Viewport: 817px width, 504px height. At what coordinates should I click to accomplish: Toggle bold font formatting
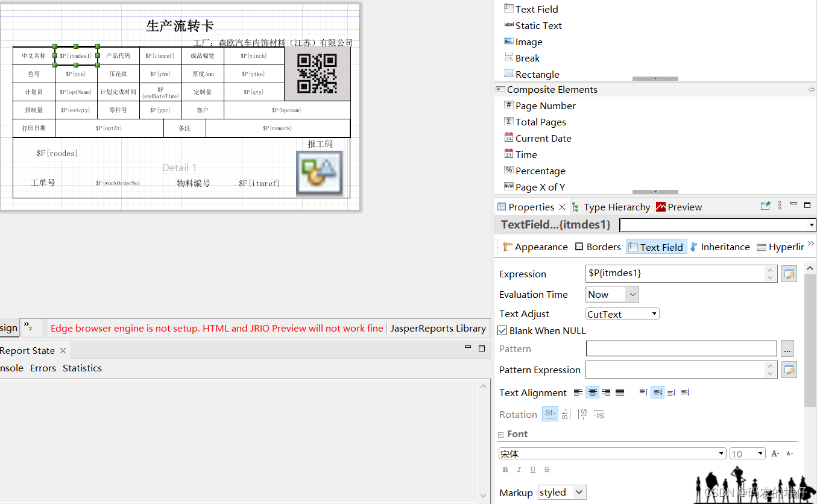pos(505,469)
